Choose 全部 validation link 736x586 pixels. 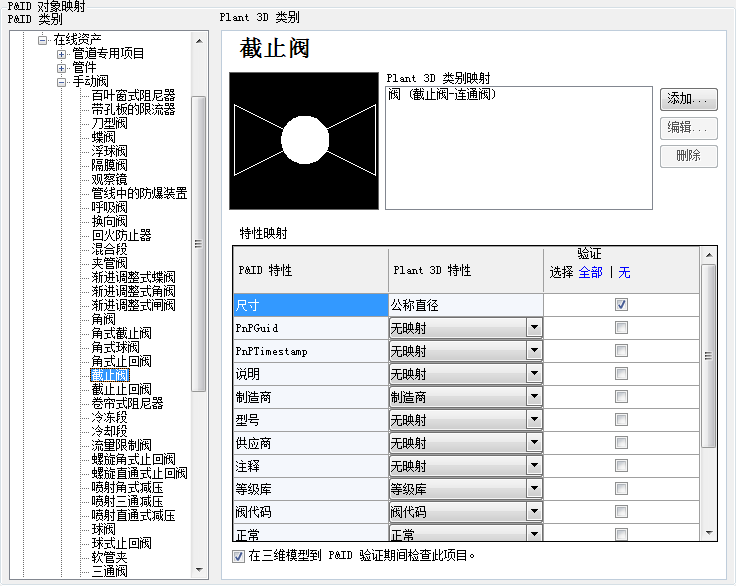[x=590, y=272]
